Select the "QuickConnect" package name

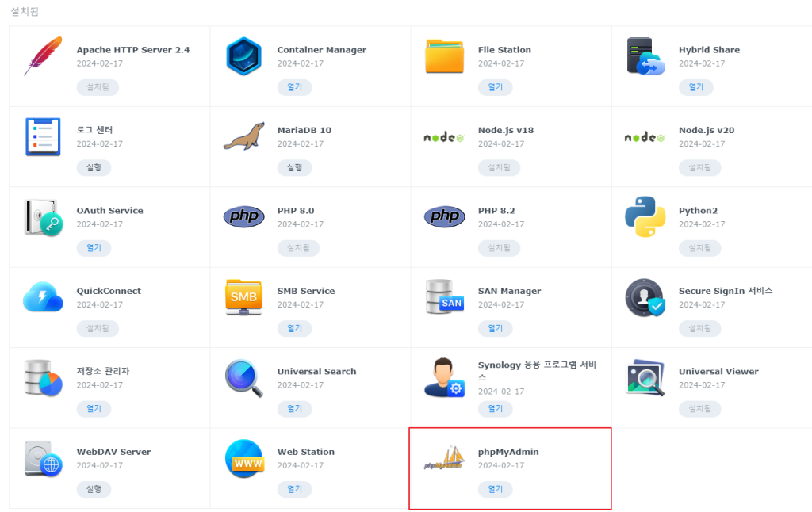[109, 291]
